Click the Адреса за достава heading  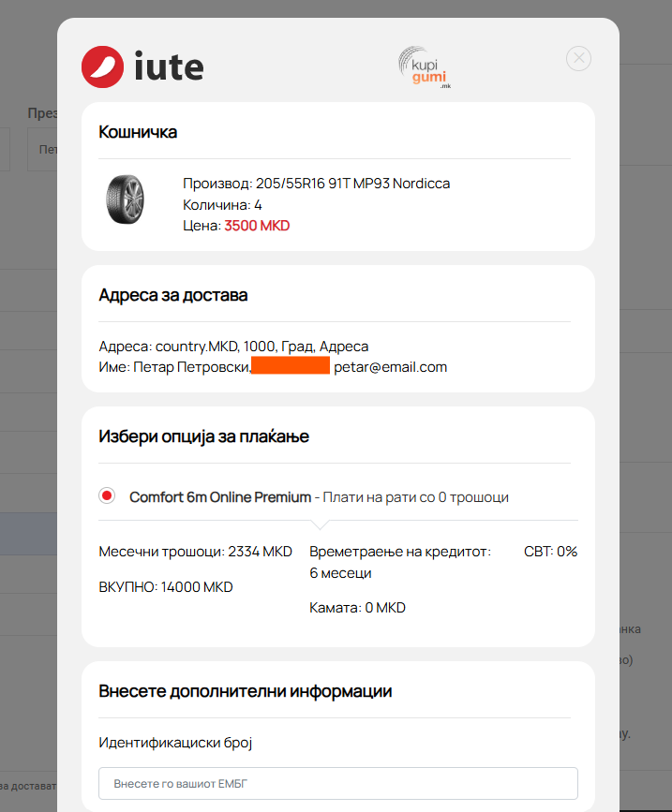pos(173,295)
